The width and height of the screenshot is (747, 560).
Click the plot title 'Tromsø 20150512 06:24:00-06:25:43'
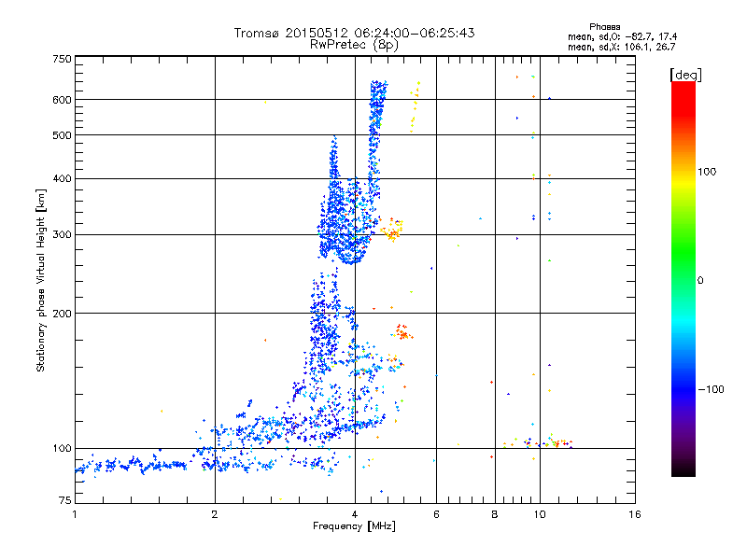354,33
